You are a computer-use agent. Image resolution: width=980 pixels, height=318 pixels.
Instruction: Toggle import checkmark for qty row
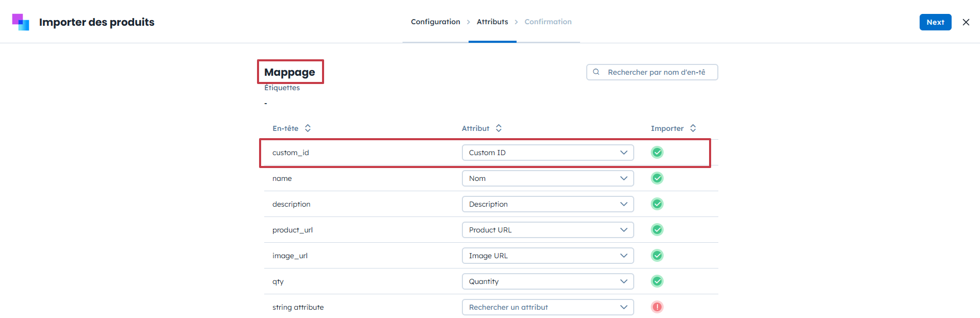click(x=657, y=281)
